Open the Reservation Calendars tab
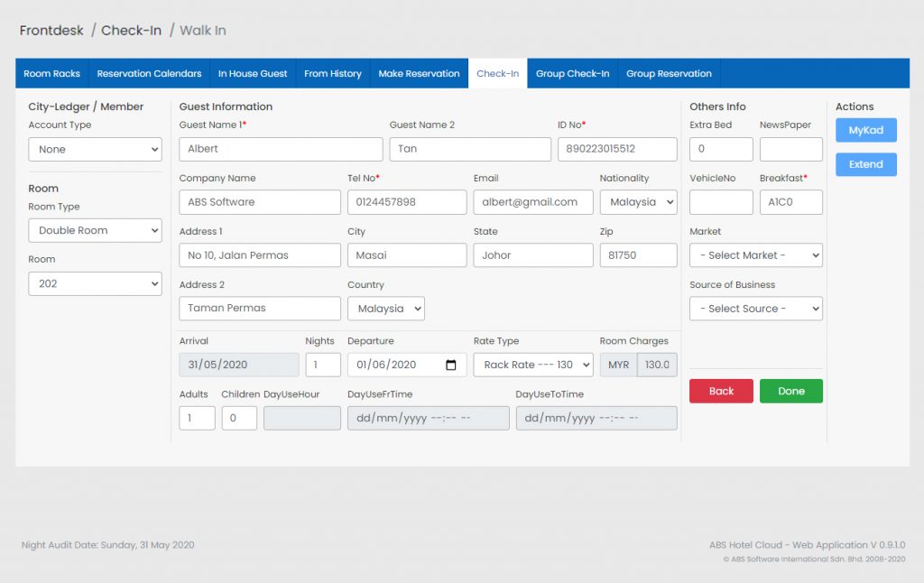 tap(149, 74)
